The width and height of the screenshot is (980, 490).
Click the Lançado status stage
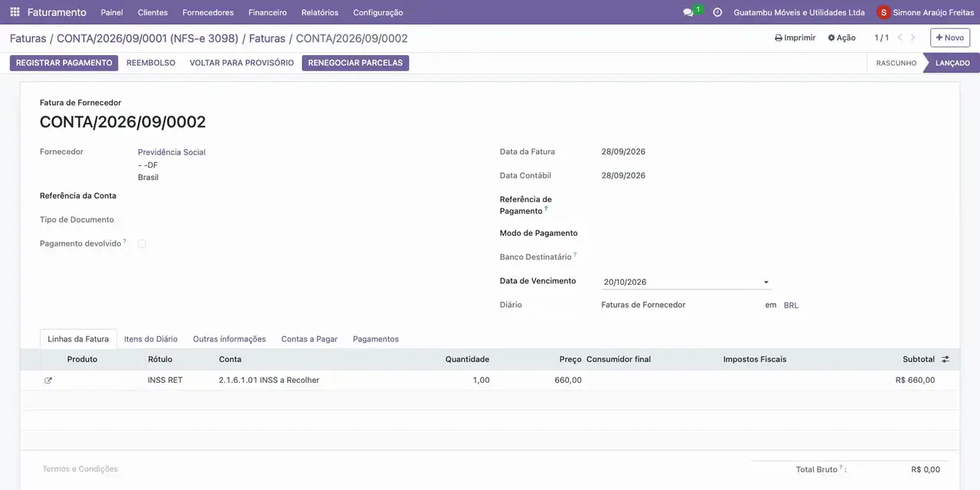[952, 63]
